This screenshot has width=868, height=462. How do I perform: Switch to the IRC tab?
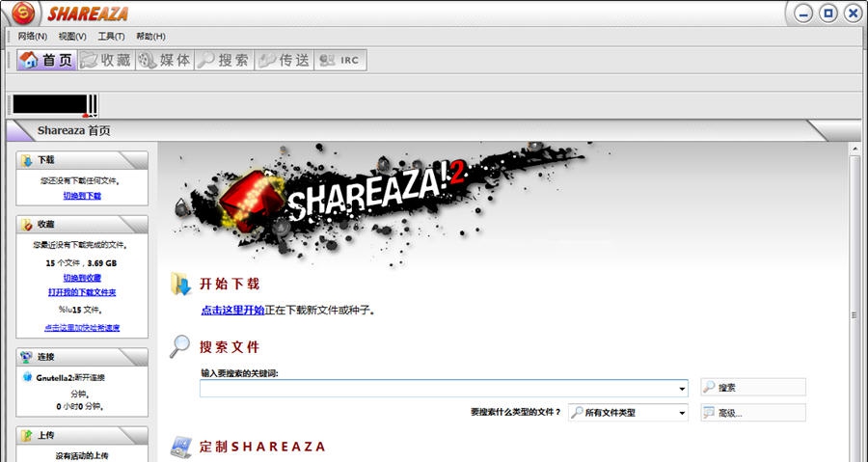tap(339, 61)
